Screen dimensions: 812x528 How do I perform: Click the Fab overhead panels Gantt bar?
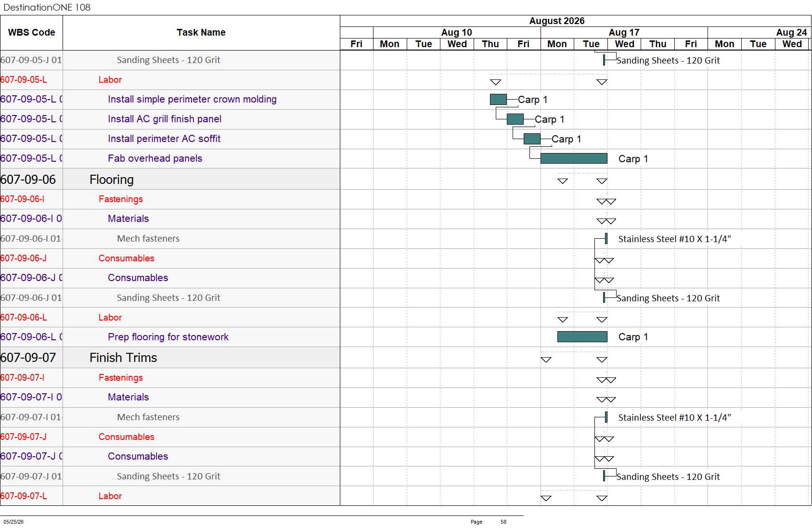(574, 158)
